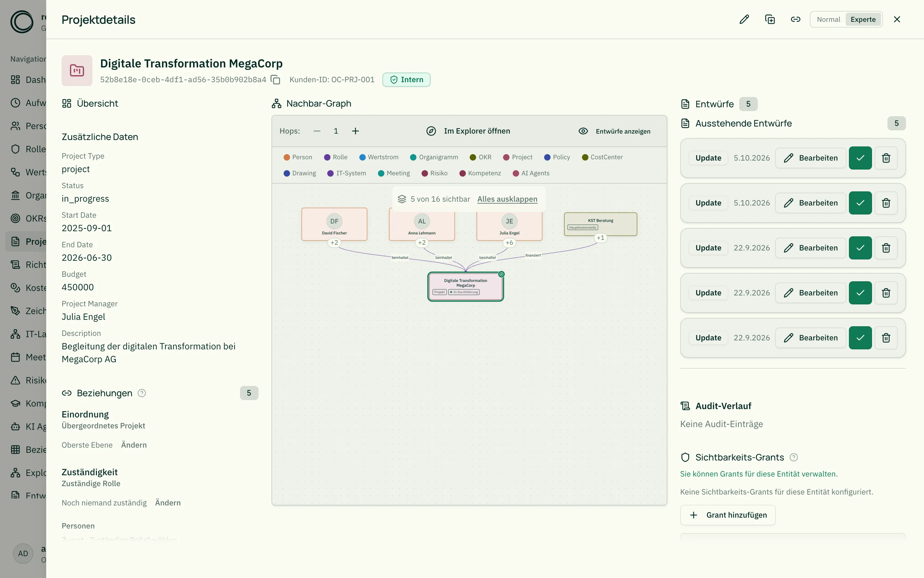Toggle the Risiko legend filter
The height and width of the screenshot is (578, 924).
click(x=434, y=173)
